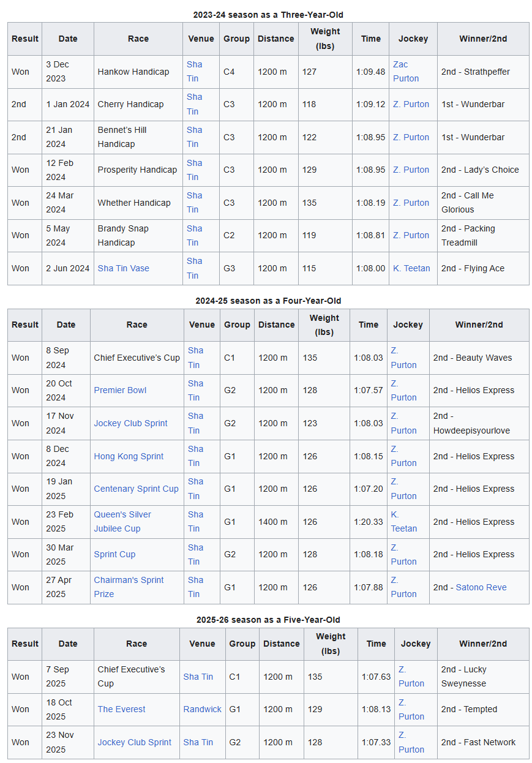Image resolution: width=532 pixels, height=763 pixels.
Task: Click the '2nd - Tempted' cell
Action: click(483, 709)
